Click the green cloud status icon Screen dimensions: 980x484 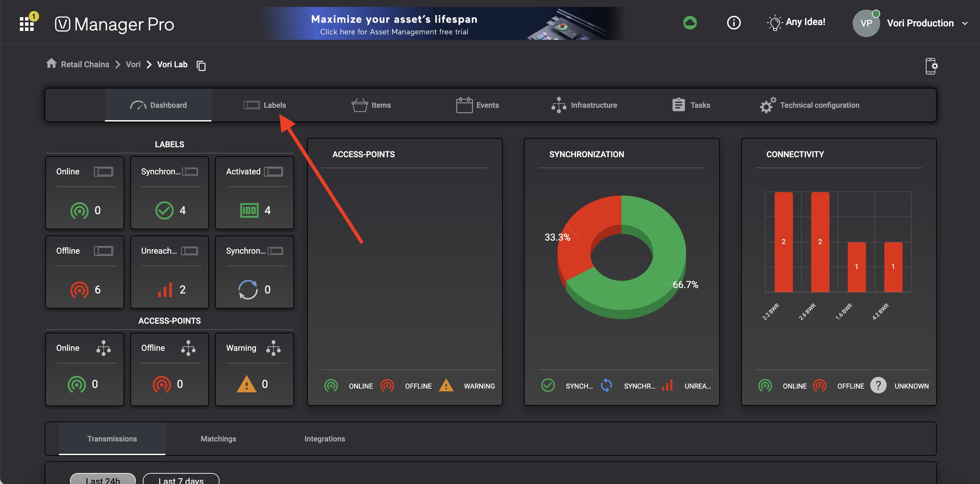(689, 23)
